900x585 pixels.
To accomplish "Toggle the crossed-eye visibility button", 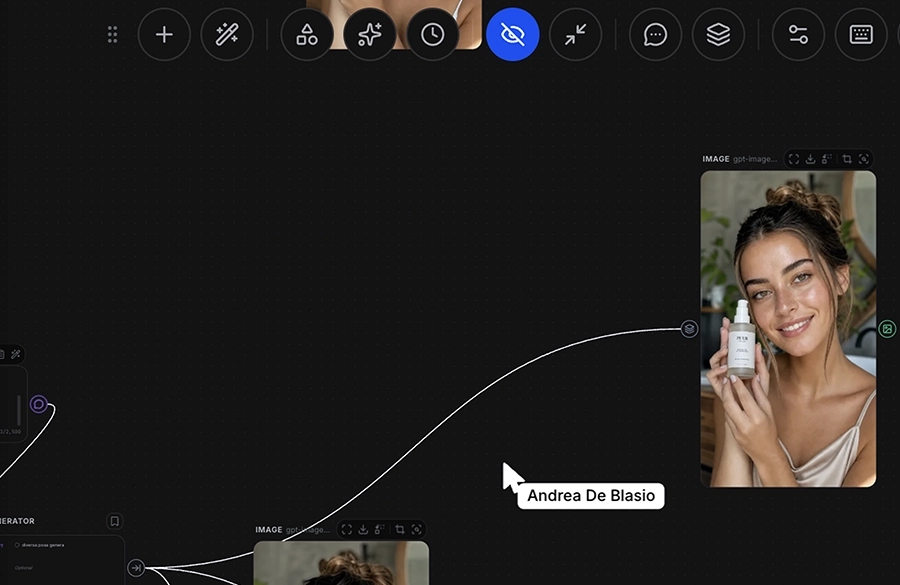I will pyautogui.click(x=513, y=34).
